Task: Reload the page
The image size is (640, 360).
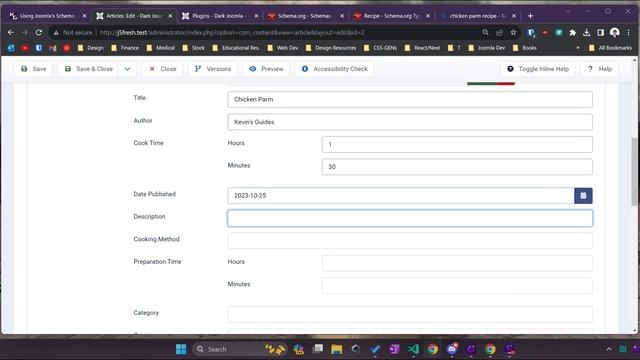Action: coord(39,32)
